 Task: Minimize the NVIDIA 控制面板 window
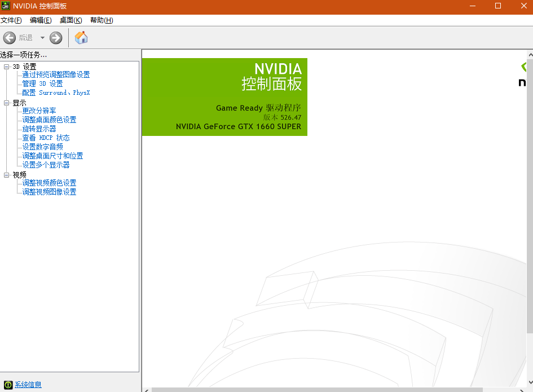(473, 6)
